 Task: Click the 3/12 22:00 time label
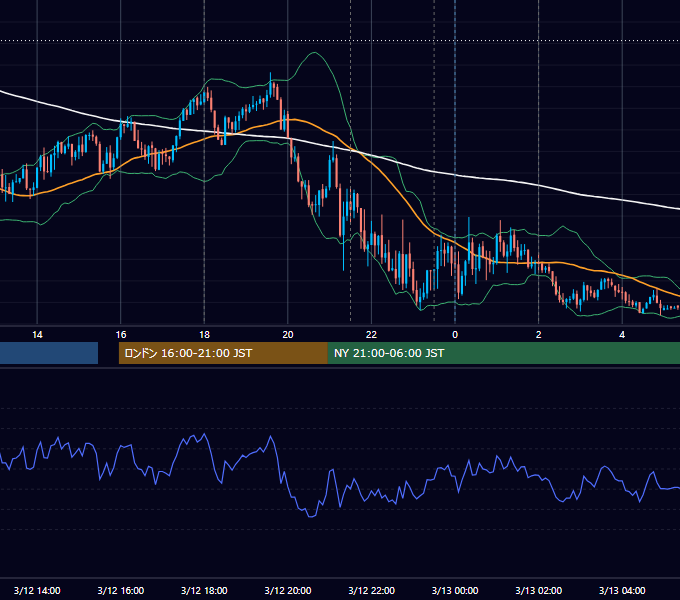point(371,590)
